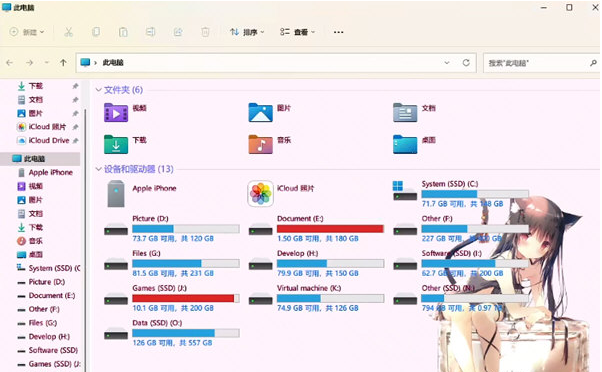Open the 文档 Documents folder icon

click(405, 112)
